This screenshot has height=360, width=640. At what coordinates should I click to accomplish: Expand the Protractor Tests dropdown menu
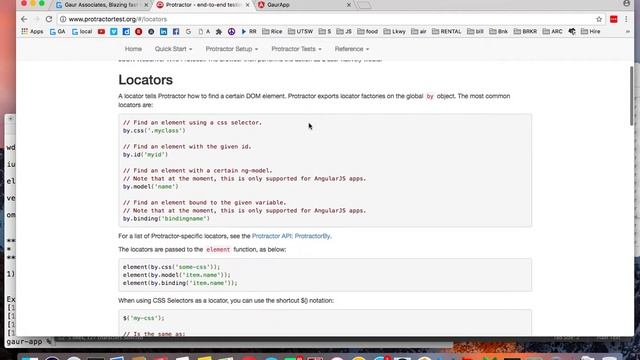click(297, 49)
